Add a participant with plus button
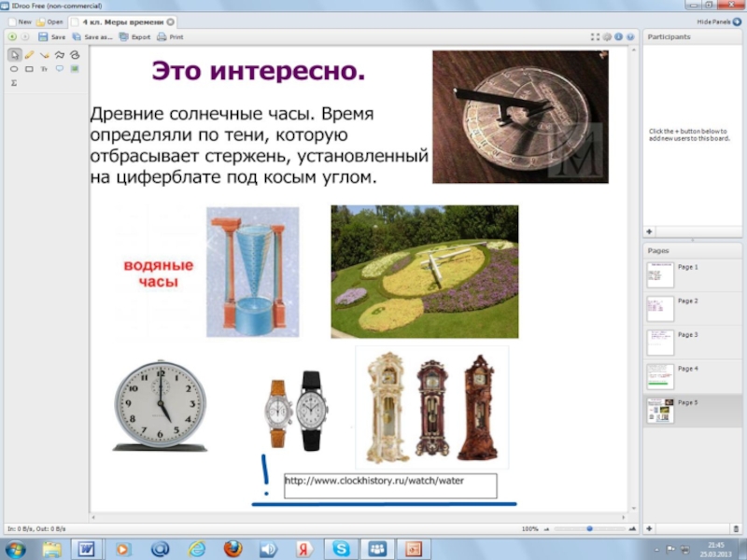The height and width of the screenshot is (560, 747). pos(650,231)
